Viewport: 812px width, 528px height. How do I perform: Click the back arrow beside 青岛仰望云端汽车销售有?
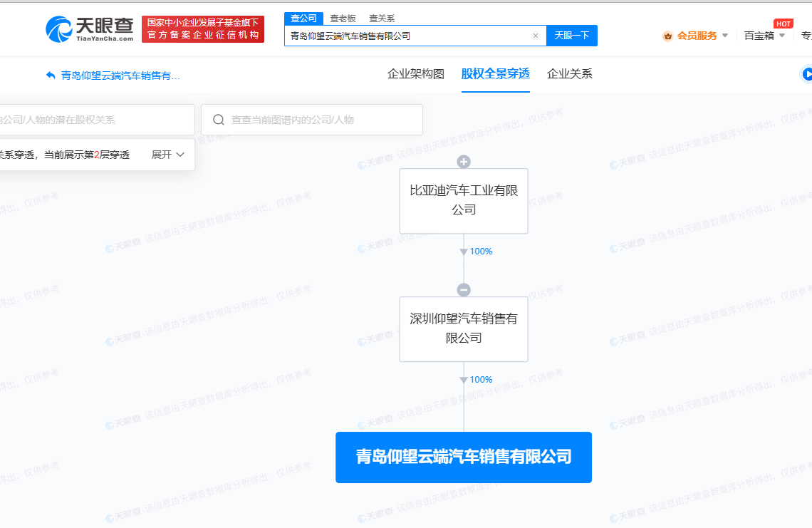pos(51,75)
